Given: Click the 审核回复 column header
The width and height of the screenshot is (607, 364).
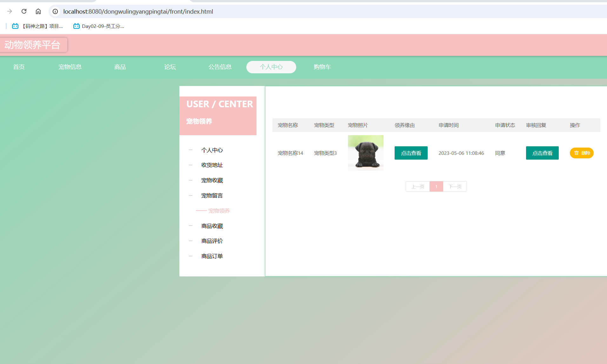Looking at the screenshot, I should (536, 125).
